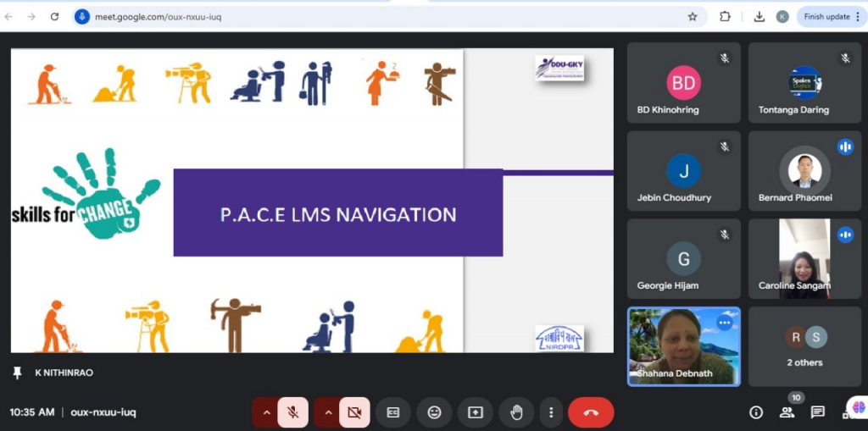Image resolution: width=868 pixels, height=431 pixels.
Task: Open the browser downloads icon
Action: [759, 16]
